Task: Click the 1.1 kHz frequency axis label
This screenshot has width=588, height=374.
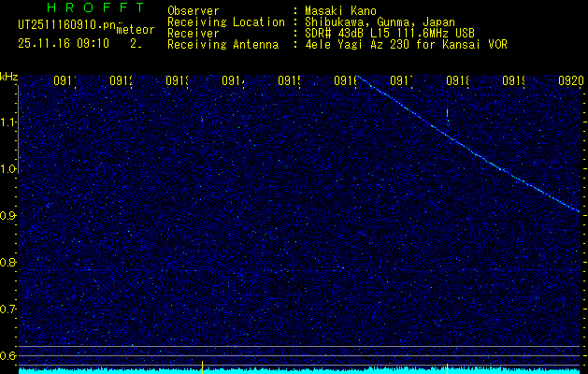Action: pyautogui.click(x=7, y=122)
